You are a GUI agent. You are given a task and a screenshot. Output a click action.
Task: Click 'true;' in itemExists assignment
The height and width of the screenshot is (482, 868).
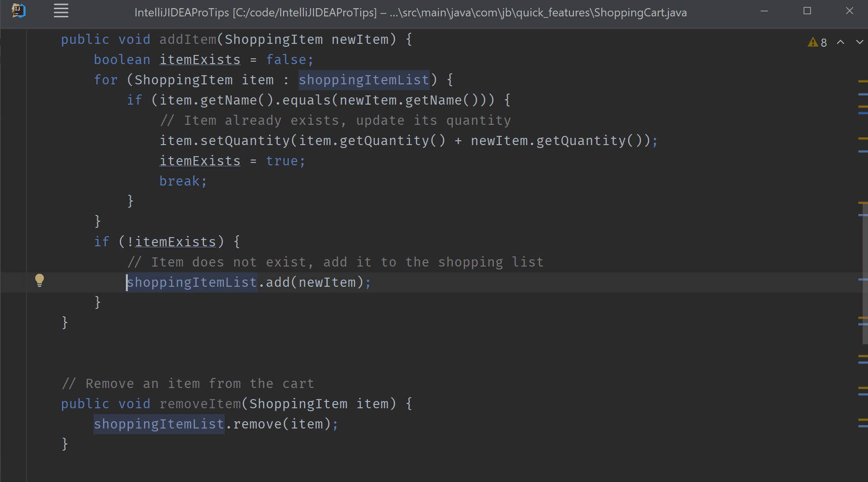pos(285,161)
